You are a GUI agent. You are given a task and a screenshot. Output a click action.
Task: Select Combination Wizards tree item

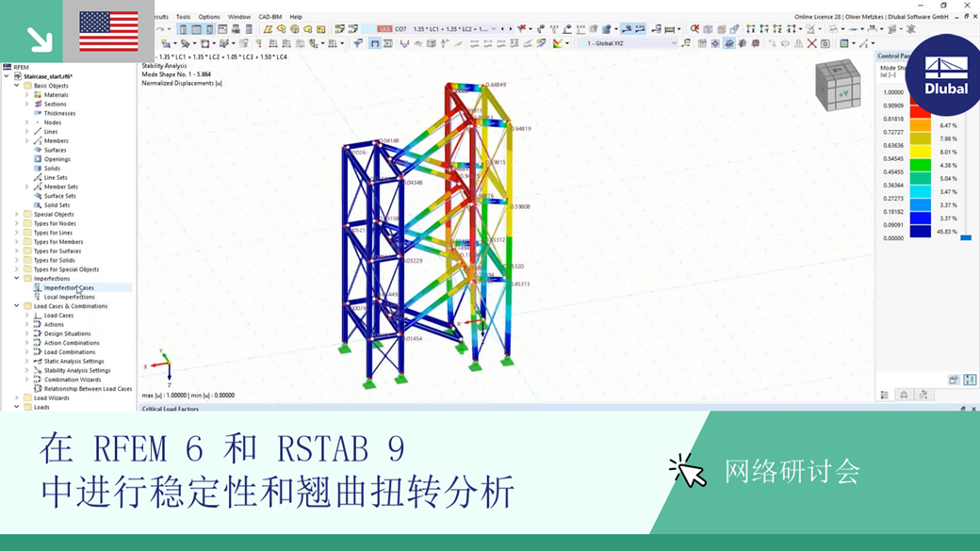(72, 380)
